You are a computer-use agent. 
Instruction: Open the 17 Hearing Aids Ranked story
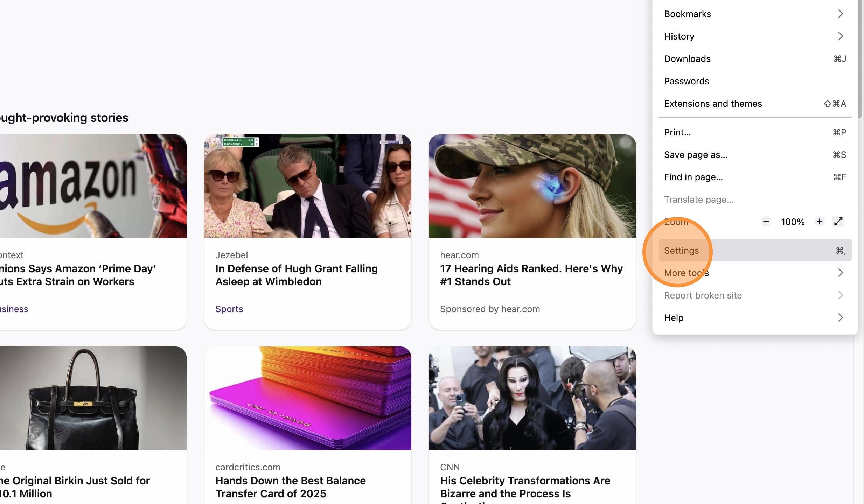coord(531,275)
